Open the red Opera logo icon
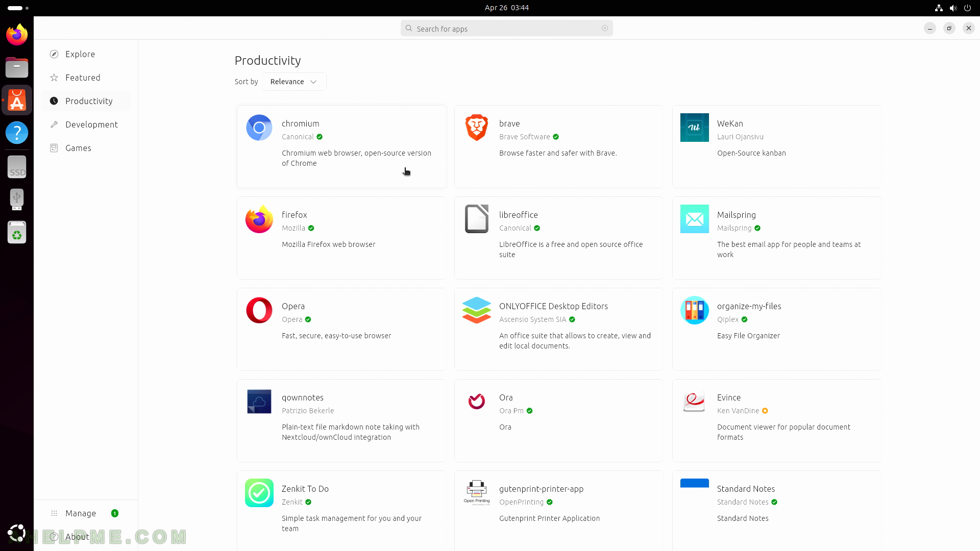The width and height of the screenshot is (980, 551). [x=259, y=310]
